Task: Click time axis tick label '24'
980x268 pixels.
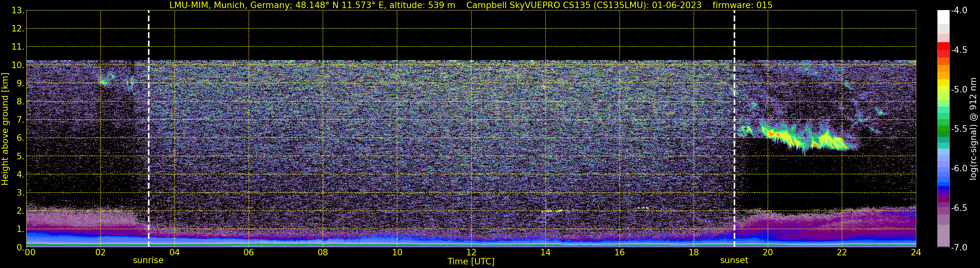Action: [x=916, y=252]
